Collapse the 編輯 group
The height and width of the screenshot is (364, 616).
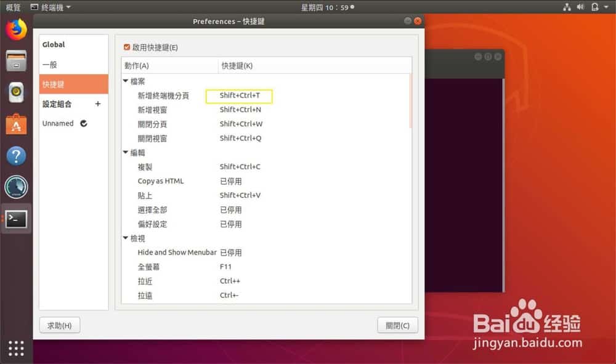[126, 152]
